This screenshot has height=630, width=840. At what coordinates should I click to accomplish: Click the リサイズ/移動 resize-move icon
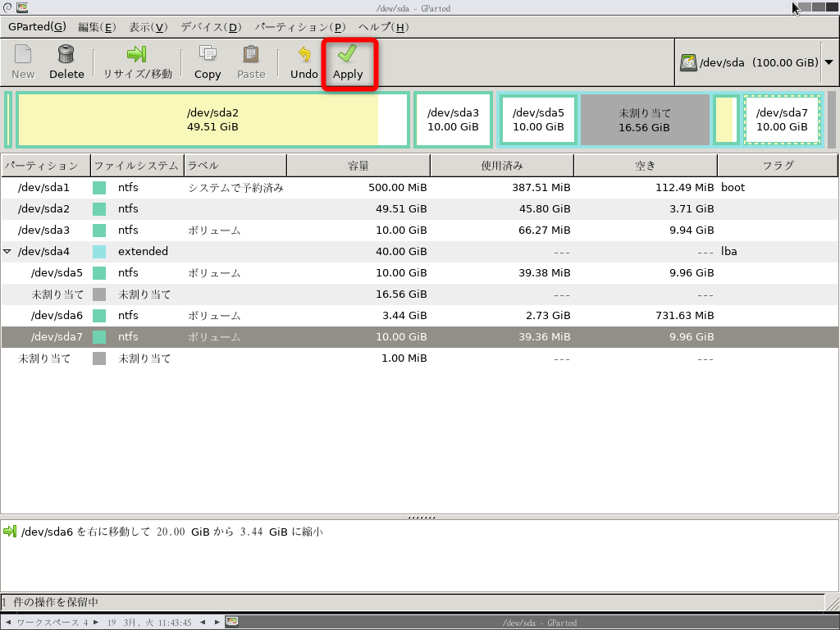(x=137, y=54)
